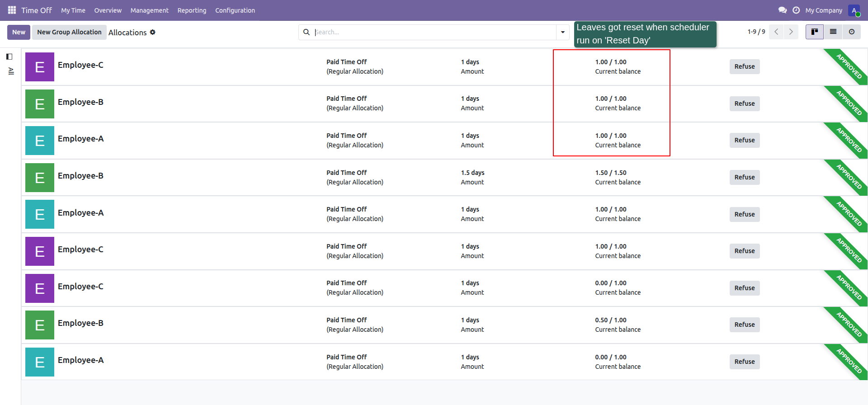
Task: Click avatar of Employee-B with 0.50 balance
Action: 40,325
